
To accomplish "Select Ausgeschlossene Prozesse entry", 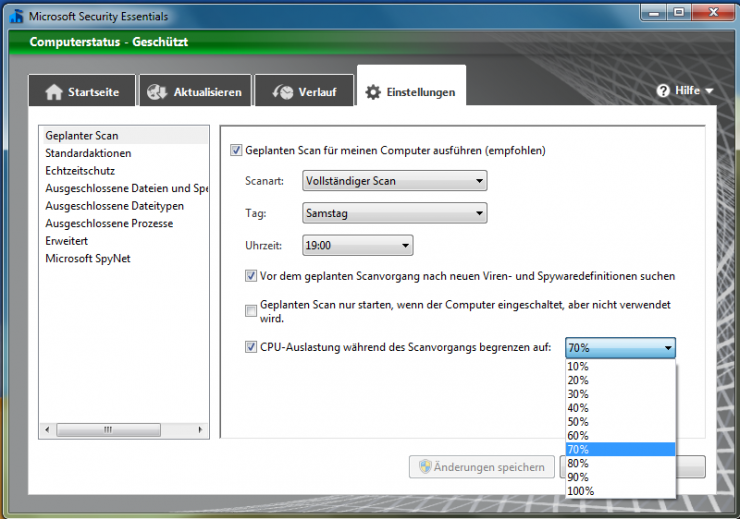I will click(x=124, y=223).
